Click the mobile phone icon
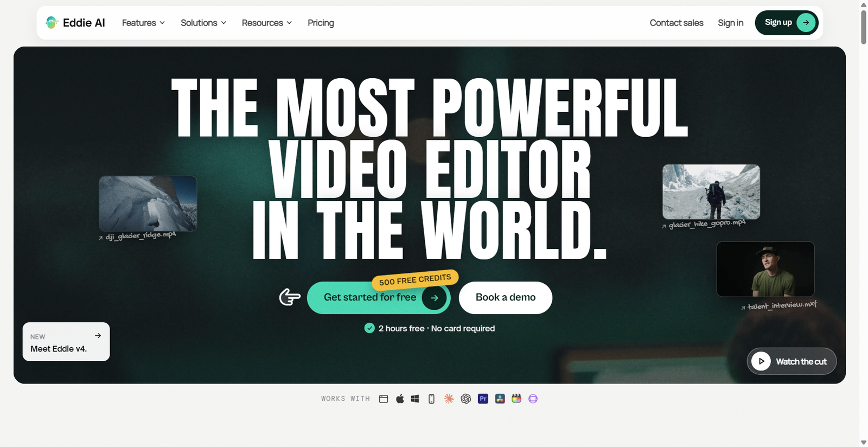 point(432,399)
